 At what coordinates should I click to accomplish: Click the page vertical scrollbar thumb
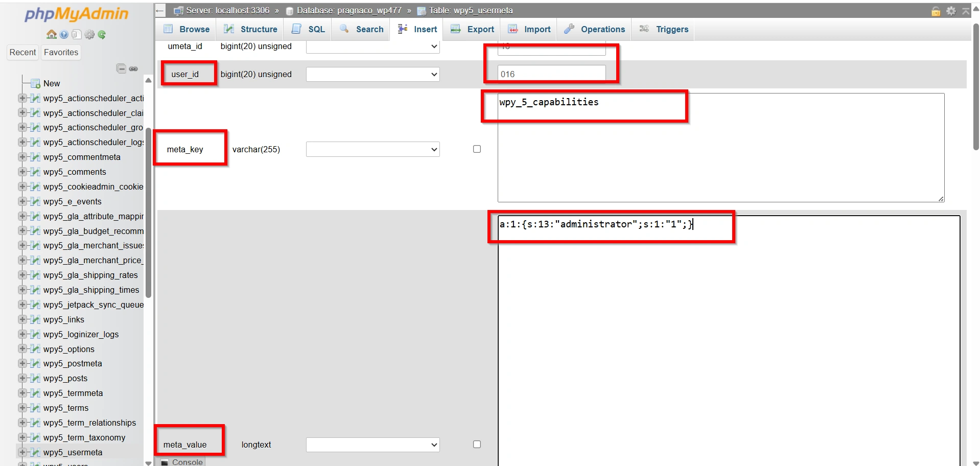point(976,87)
